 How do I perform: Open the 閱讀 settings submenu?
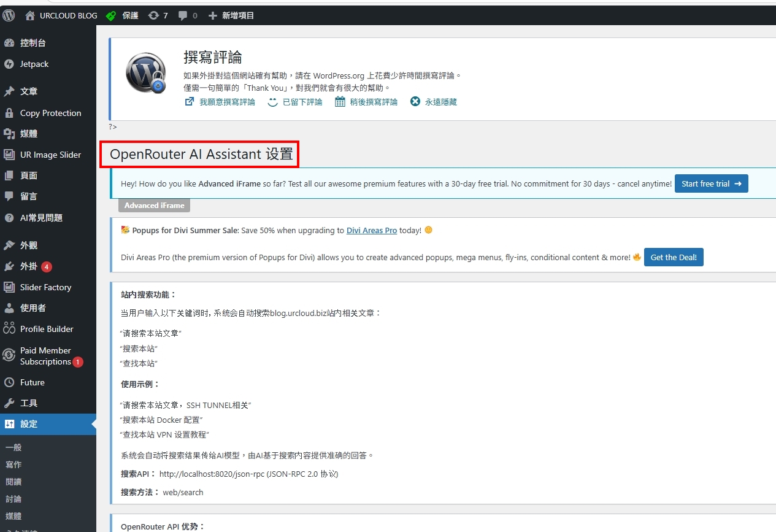coord(13,482)
